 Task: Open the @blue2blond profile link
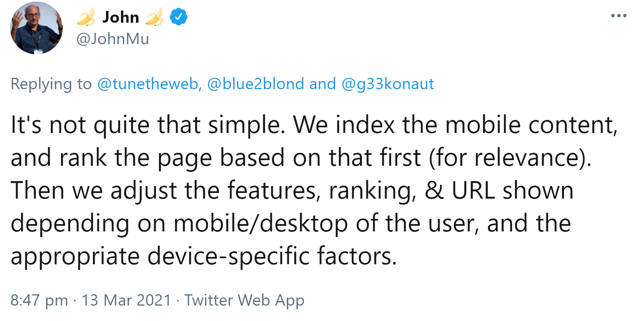coord(253,84)
